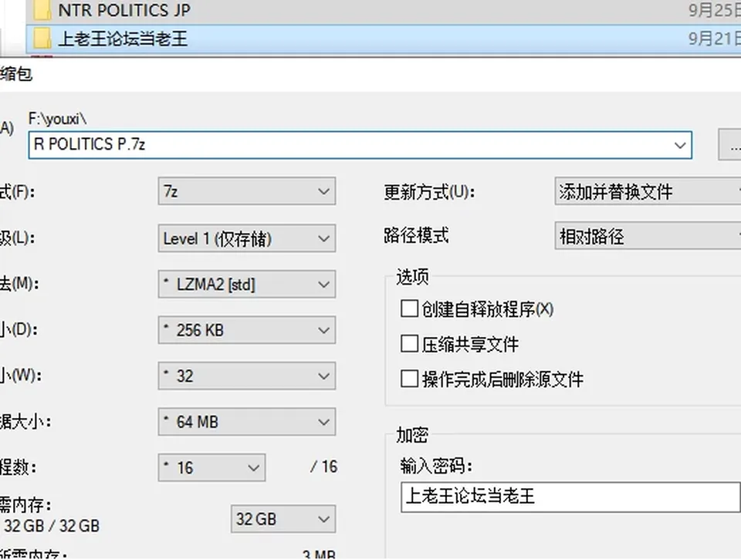741x560 pixels.
Task: Check 操作完成后删除源文件 option
Action: (x=409, y=379)
